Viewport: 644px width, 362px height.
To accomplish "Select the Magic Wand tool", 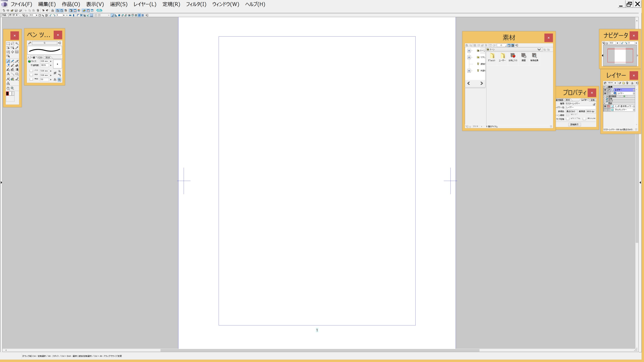I will [x=17, y=44].
